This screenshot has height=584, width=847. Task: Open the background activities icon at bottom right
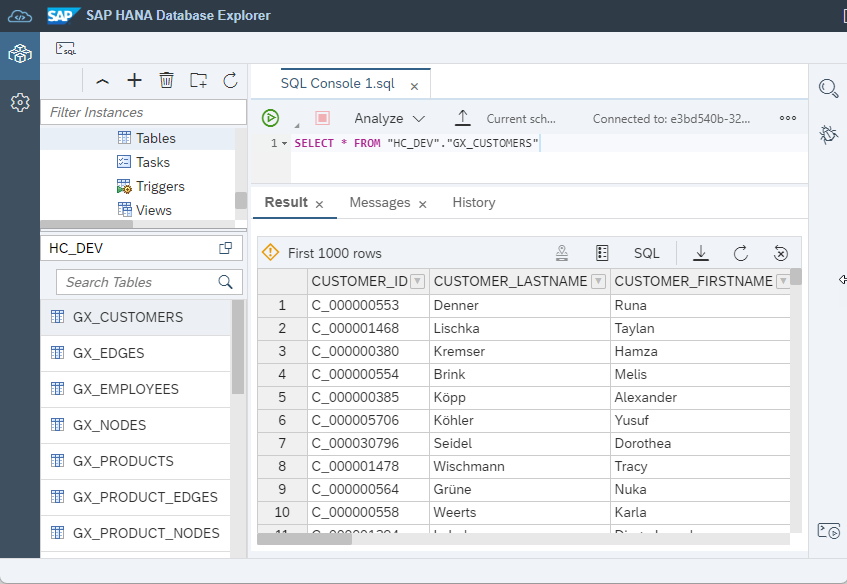(x=829, y=531)
